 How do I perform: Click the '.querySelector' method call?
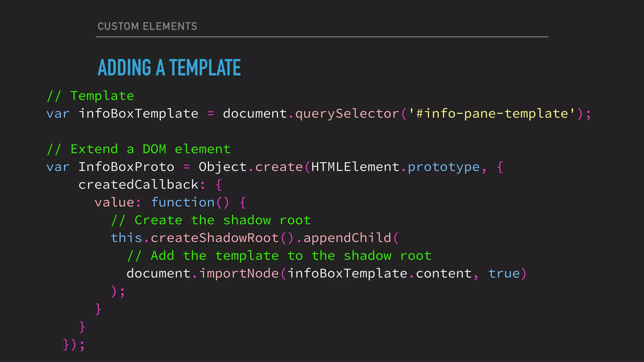(344, 114)
